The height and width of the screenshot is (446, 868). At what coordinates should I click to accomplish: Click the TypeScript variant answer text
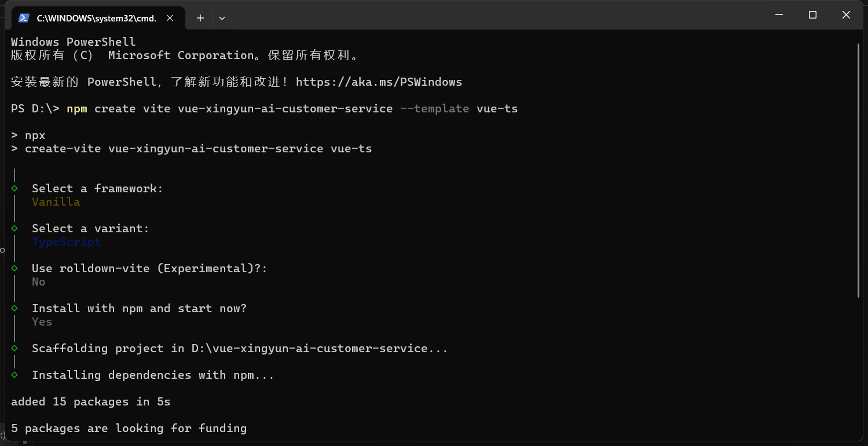click(x=67, y=242)
